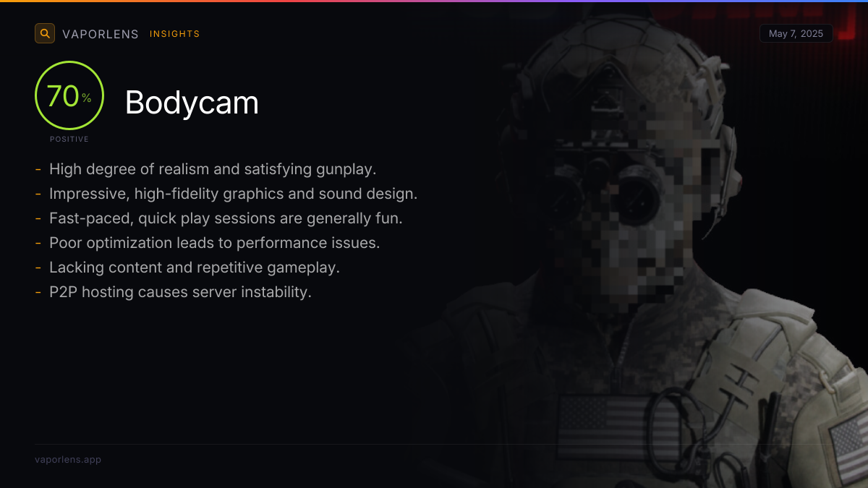Click the 70% positive score circle
The width and height of the screenshot is (868, 488).
tap(69, 95)
